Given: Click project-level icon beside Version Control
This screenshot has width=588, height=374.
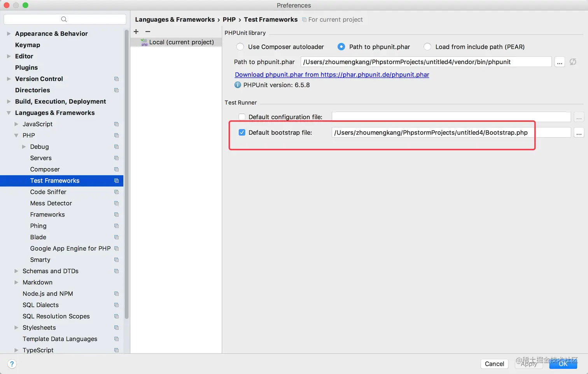Looking at the screenshot, I should tap(116, 79).
